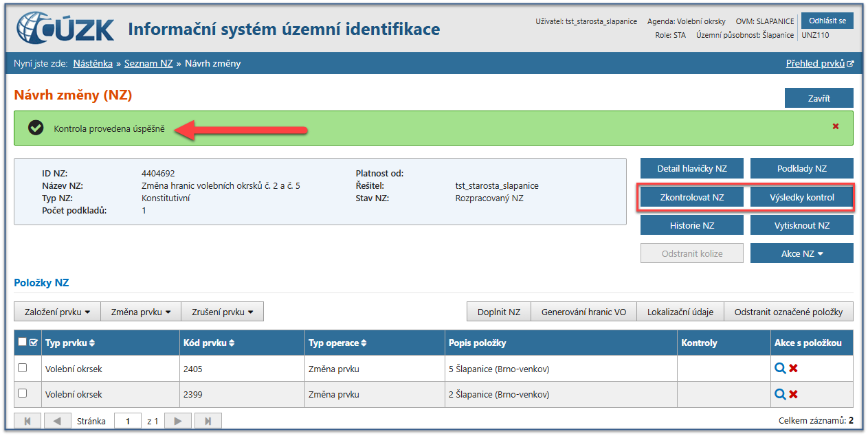Jump to last page in pagination
The width and height of the screenshot is (868, 436).
208,420
